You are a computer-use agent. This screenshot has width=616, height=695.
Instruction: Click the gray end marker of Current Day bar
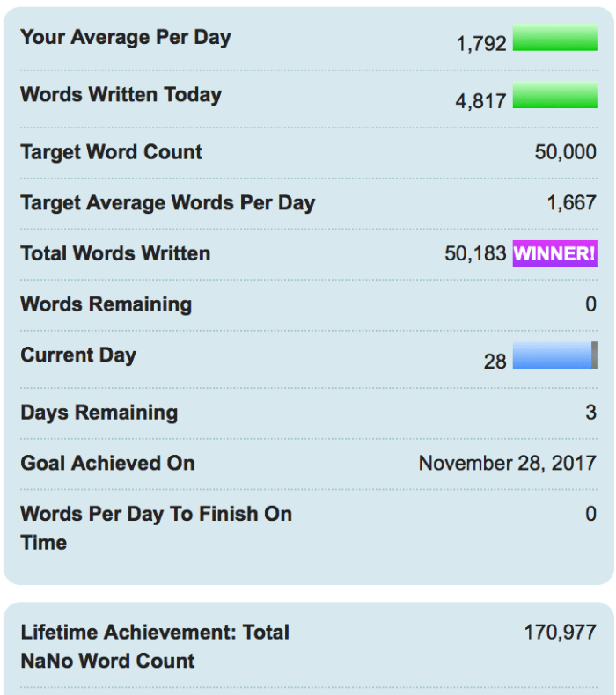(594, 355)
